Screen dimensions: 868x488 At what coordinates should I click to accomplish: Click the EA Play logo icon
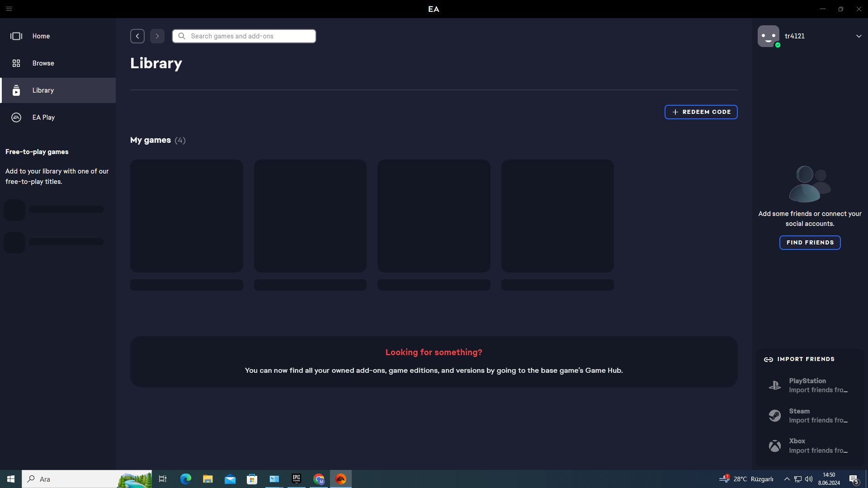[x=16, y=117]
